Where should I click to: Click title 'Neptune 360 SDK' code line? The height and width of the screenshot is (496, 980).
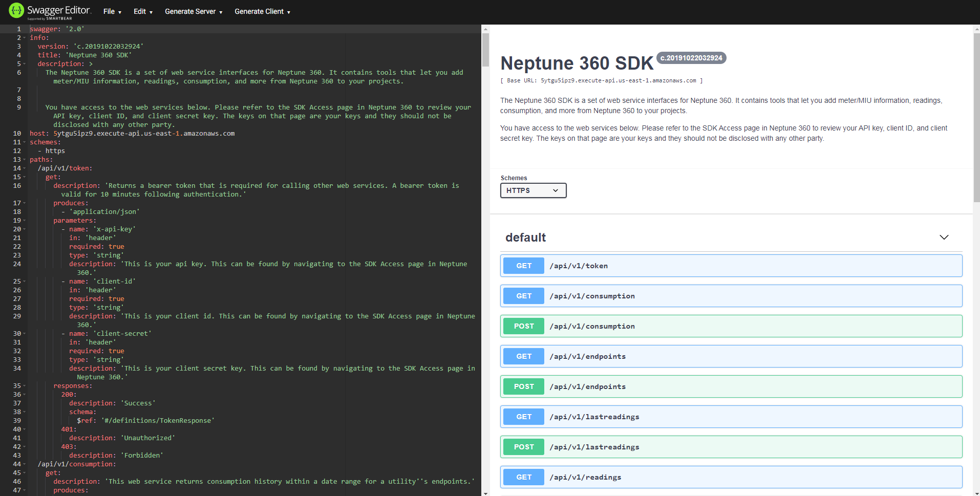click(84, 55)
